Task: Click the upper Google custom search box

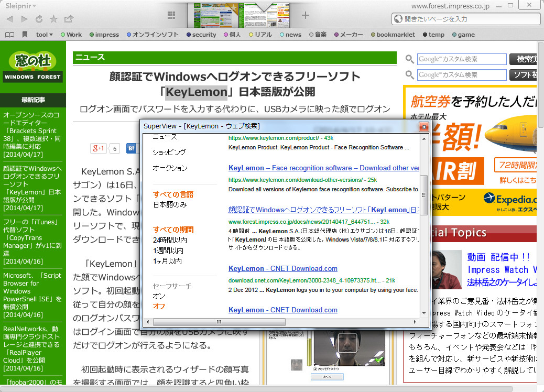Action: click(x=462, y=59)
